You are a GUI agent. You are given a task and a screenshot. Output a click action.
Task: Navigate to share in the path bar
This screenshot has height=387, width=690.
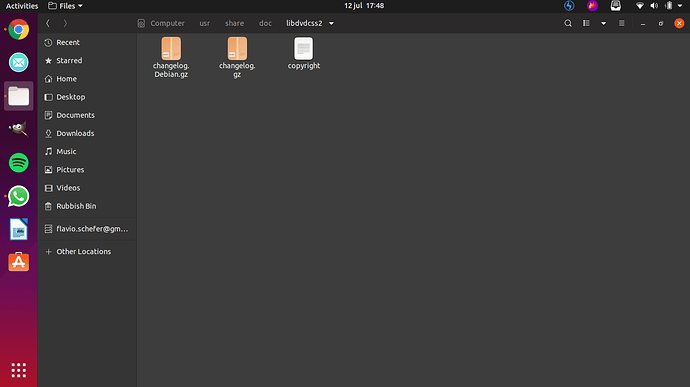(x=235, y=23)
